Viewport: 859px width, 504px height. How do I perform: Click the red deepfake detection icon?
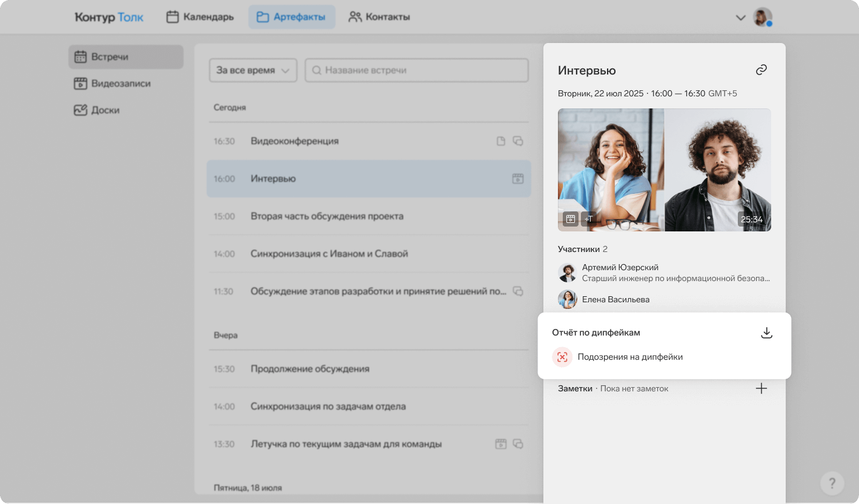click(x=562, y=357)
